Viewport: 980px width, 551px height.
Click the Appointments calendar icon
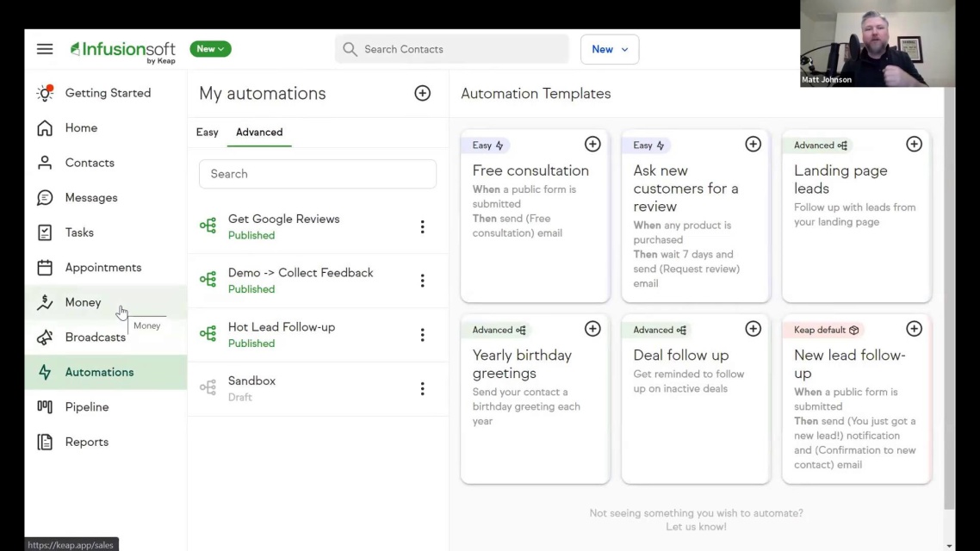[x=45, y=268]
